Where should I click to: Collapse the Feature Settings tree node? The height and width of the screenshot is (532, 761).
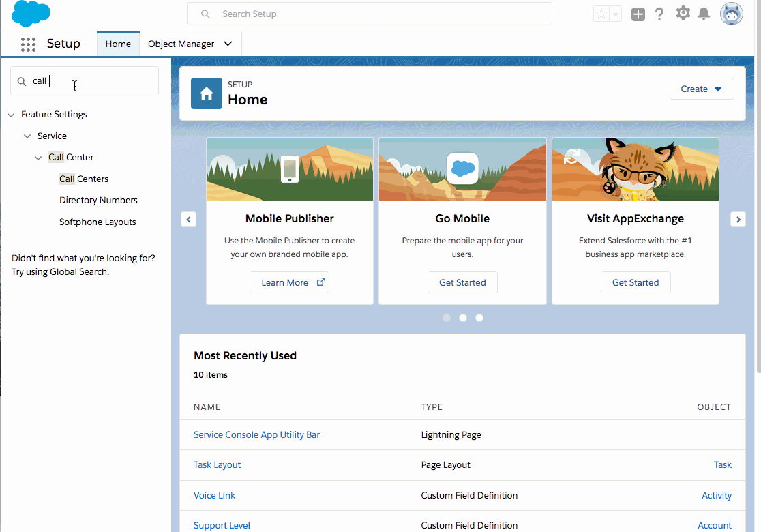[x=11, y=115]
